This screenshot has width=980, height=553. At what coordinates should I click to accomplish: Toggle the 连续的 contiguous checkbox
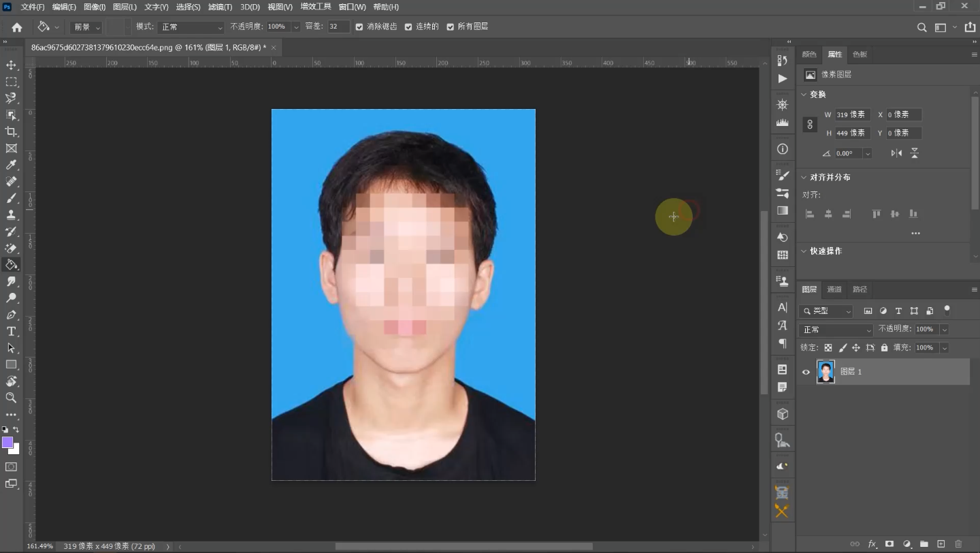pyautogui.click(x=408, y=27)
